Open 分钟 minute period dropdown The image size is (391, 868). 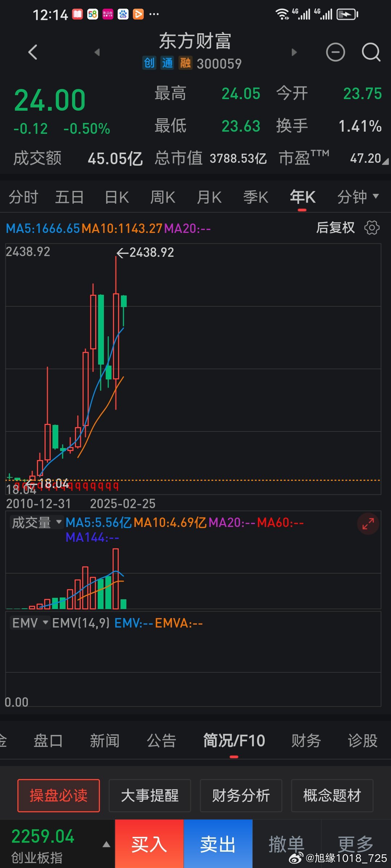pos(358,197)
